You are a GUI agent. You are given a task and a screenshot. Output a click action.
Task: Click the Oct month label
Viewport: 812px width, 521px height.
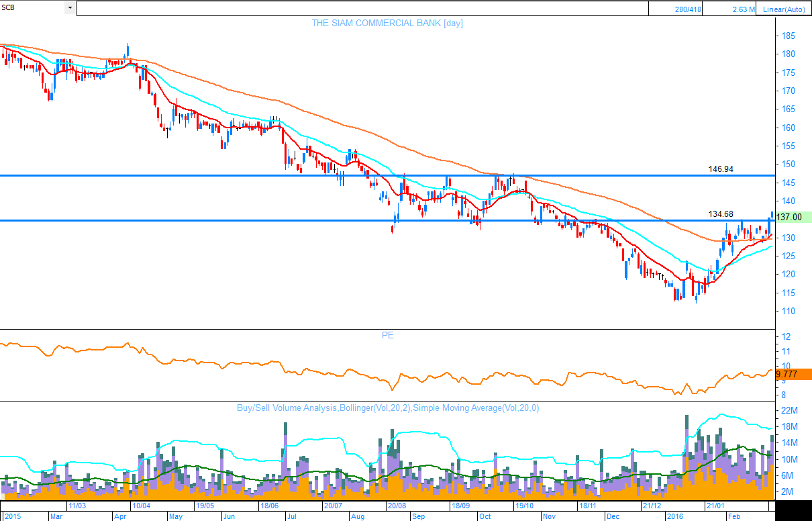tap(485, 517)
